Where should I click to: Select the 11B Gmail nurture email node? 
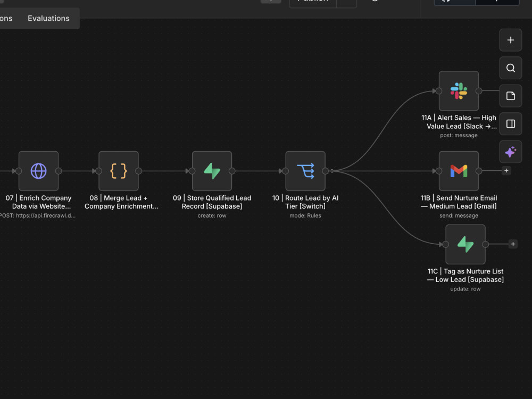[x=459, y=171]
